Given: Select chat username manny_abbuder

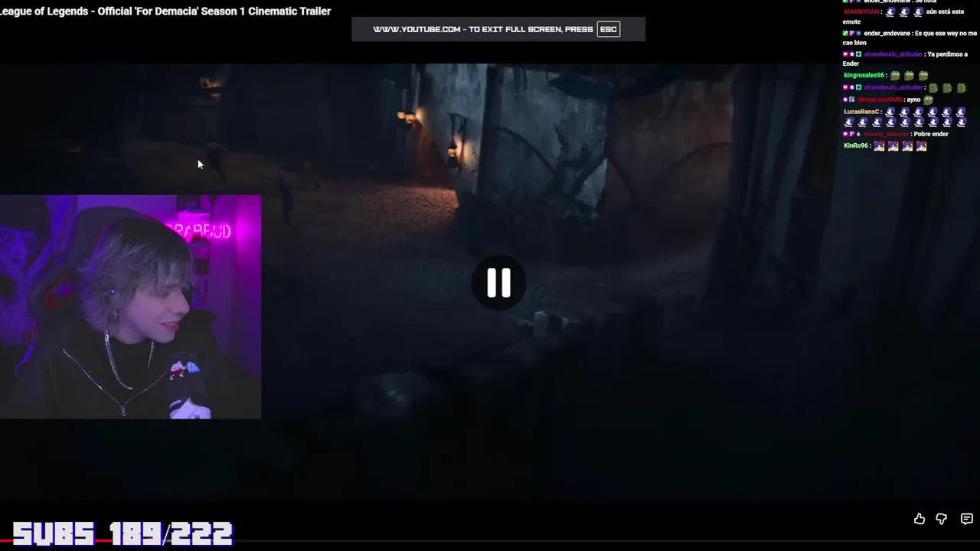Looking at the screenshot, I should (x=887, y=134).
